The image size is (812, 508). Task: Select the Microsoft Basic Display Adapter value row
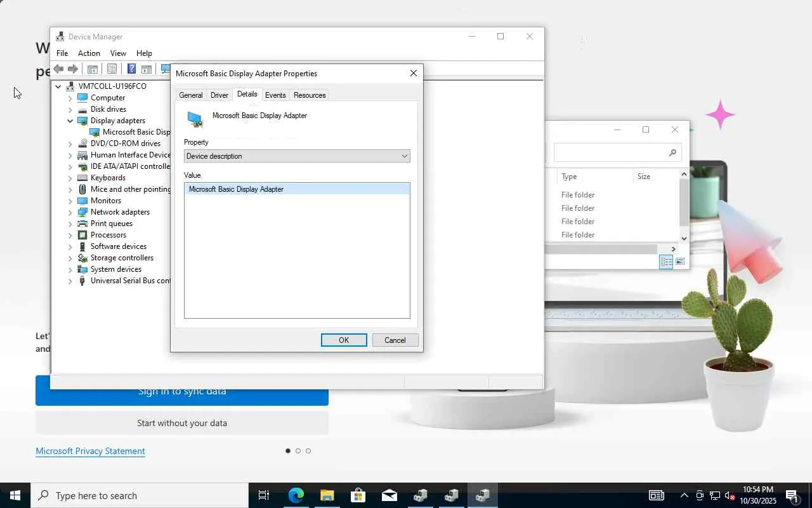[297, 189]
